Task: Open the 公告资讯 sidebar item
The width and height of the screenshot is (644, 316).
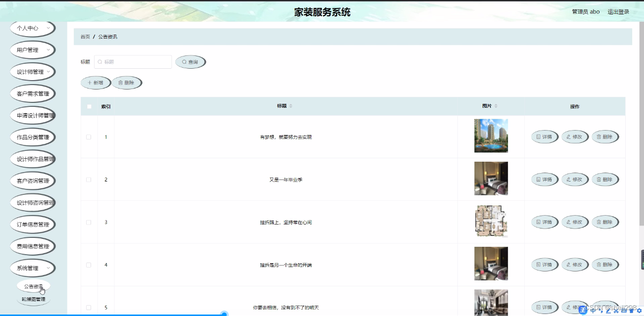Action: click(x=33, y=286)
